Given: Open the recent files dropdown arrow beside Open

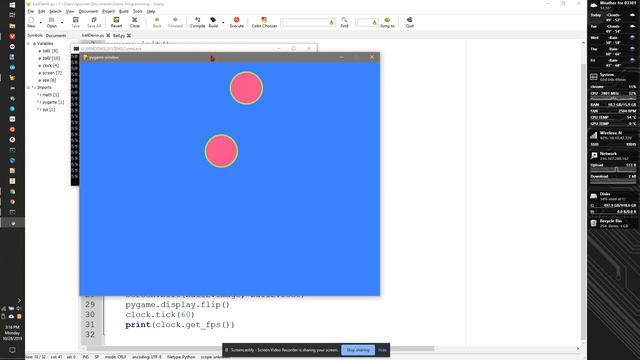Looking at the screenshot, I should (62, 22).
